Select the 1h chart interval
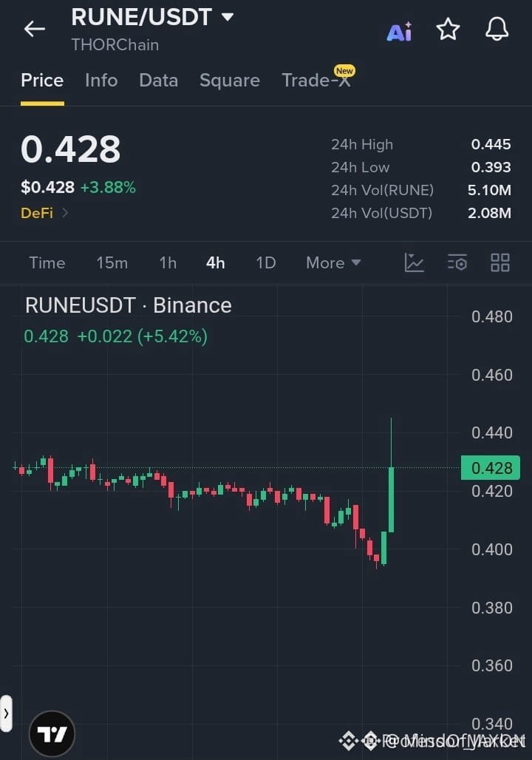532x760 pixels. click(168, 262)
